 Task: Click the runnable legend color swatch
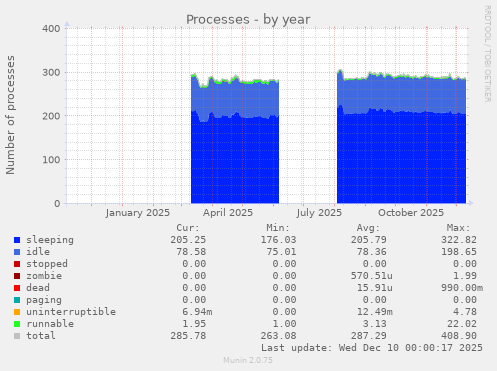(17, 324)
